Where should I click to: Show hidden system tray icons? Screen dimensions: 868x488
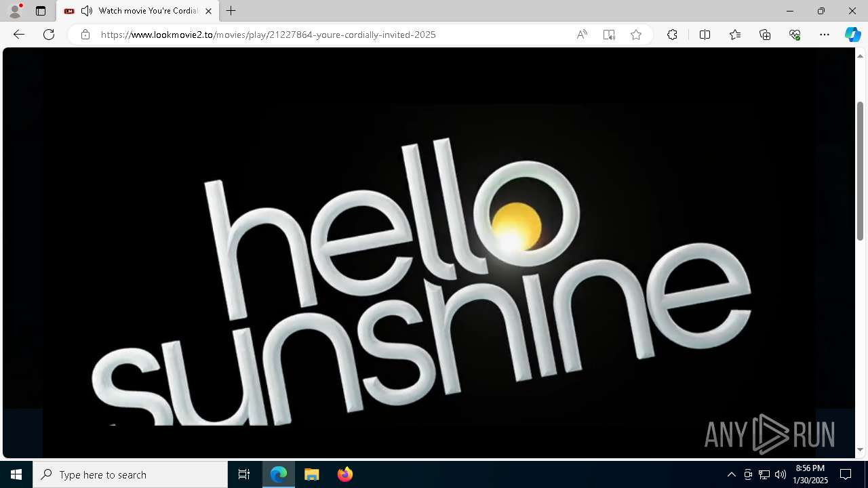point(731,474)
